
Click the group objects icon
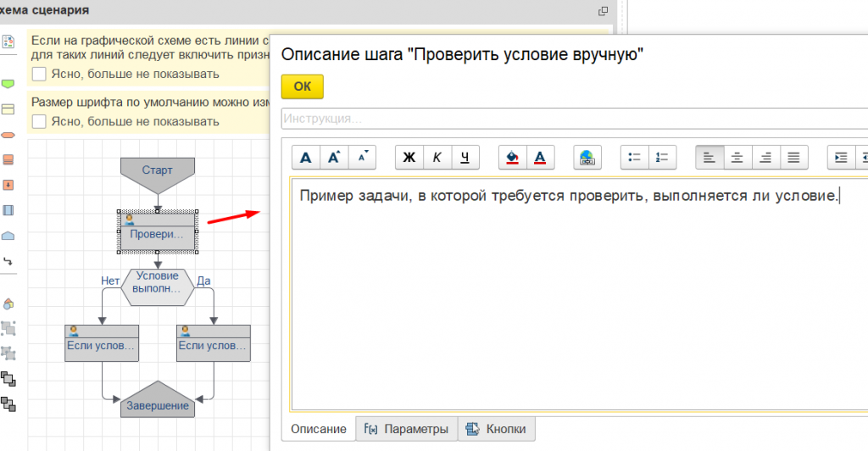coord(8,329)
